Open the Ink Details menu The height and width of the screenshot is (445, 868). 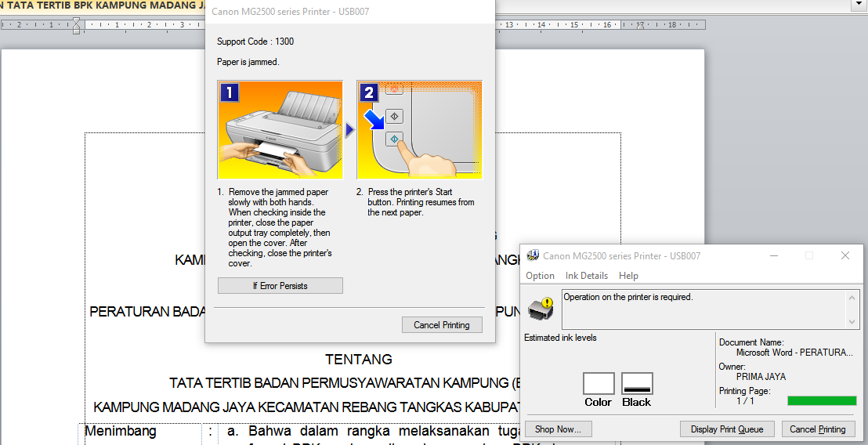click(586, 276)
